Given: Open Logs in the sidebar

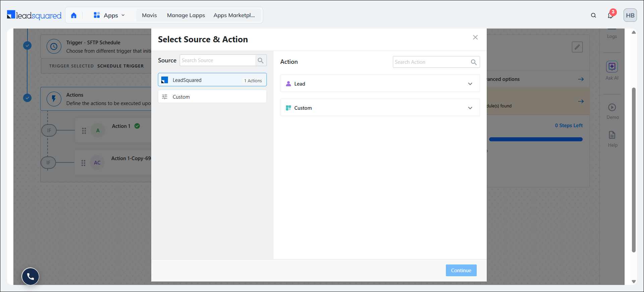Looking at the screenshot, I should point(612,36).
